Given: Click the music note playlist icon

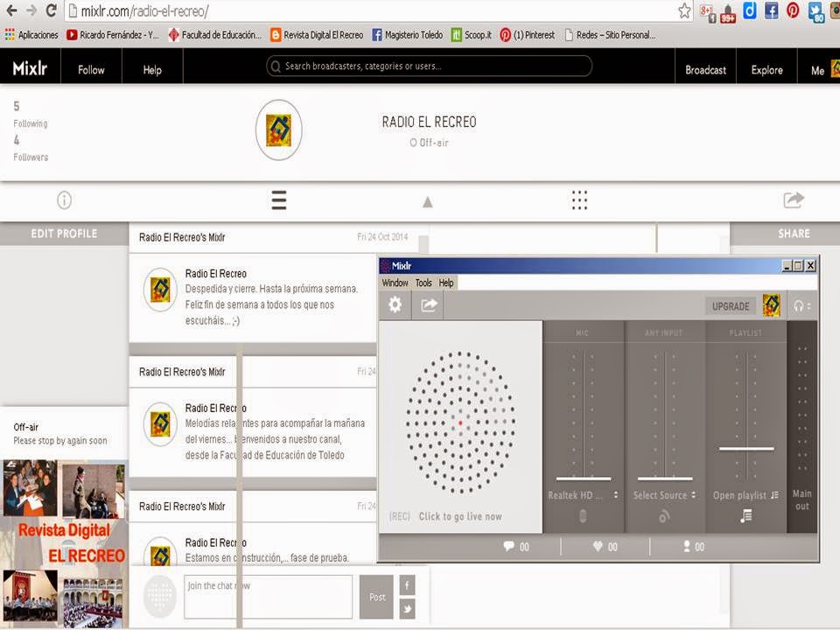Looking at the screenshot, I should (x=745, y=516).
